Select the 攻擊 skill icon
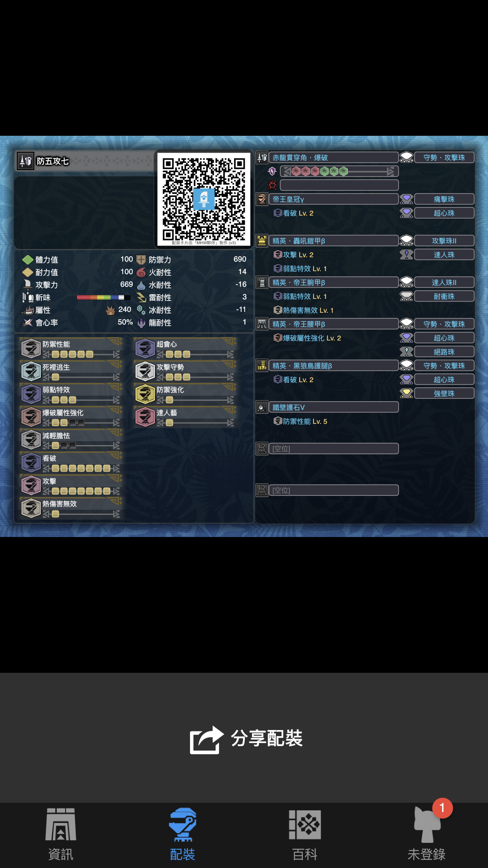 [31, 485]
